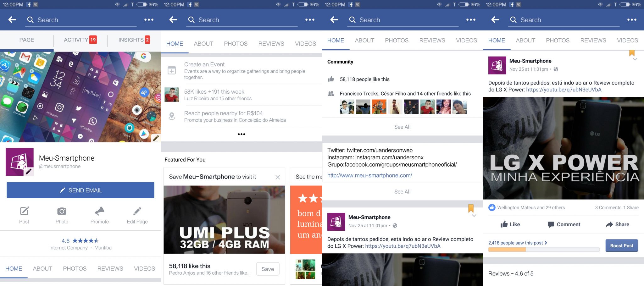Tap 'Create an Event' row text
This screenshot has width=644, height=286.
pos(204,64)
